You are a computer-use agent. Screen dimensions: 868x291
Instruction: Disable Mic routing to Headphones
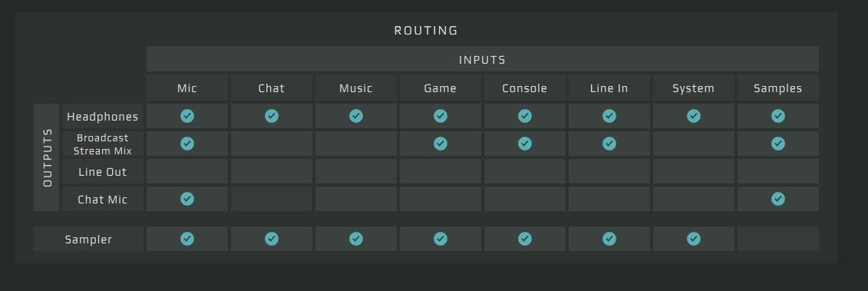187,116
